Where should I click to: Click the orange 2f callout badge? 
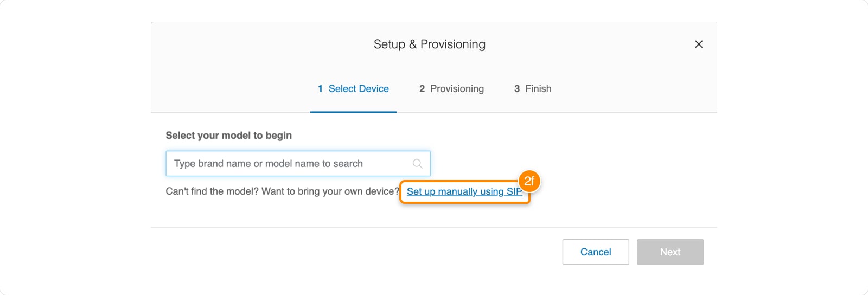pyautogui.click(x=529, y=181)
